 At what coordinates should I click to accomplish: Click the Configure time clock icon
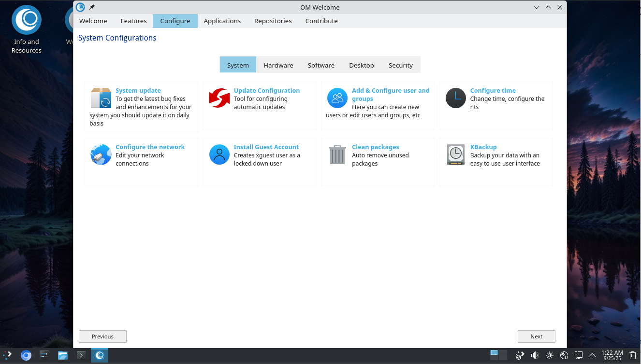click(x=455, y=98)
